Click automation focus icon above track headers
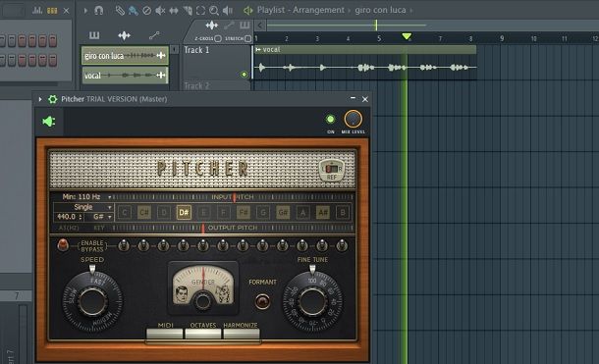The height and width of the screenshot is (364, 599). tap(229, 26)
